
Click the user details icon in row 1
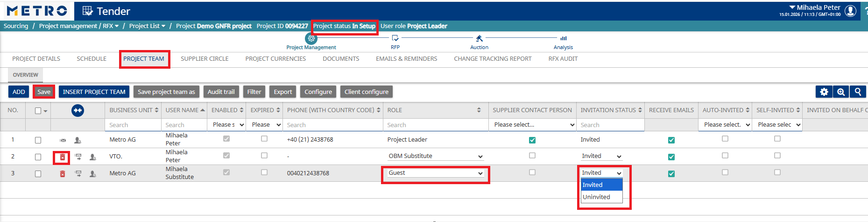[x=78, y=140]
